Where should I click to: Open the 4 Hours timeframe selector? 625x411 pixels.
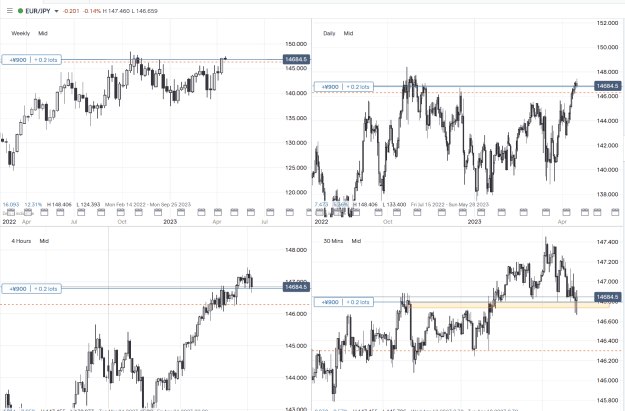pos(21,241)
